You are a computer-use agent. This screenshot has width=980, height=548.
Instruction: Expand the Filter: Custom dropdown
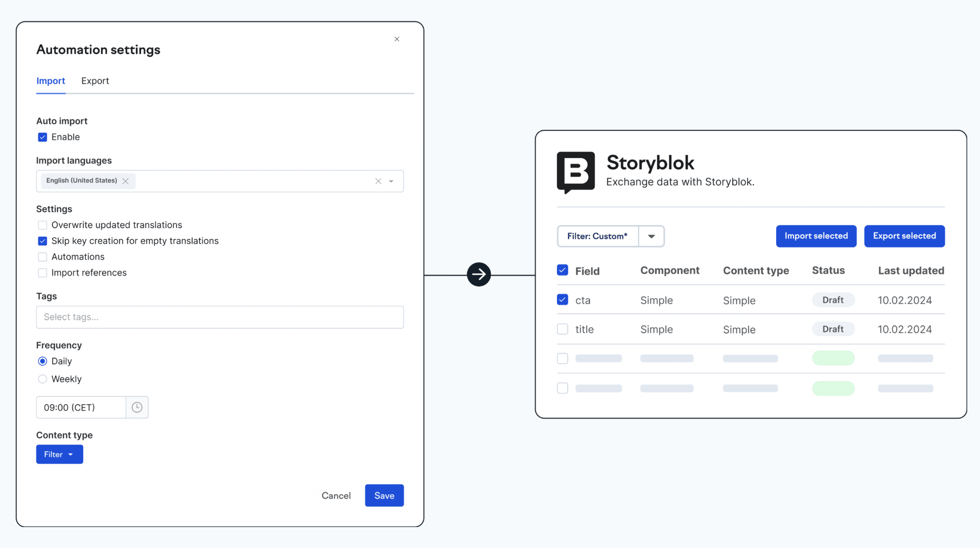(651, 236)
